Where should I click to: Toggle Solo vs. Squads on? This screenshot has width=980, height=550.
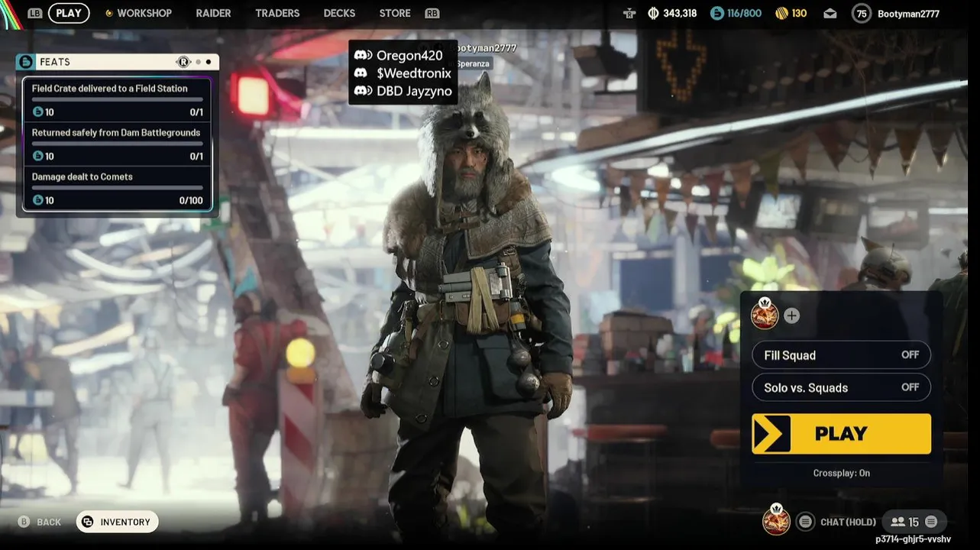pyautogui.click(x=841, y=387)
